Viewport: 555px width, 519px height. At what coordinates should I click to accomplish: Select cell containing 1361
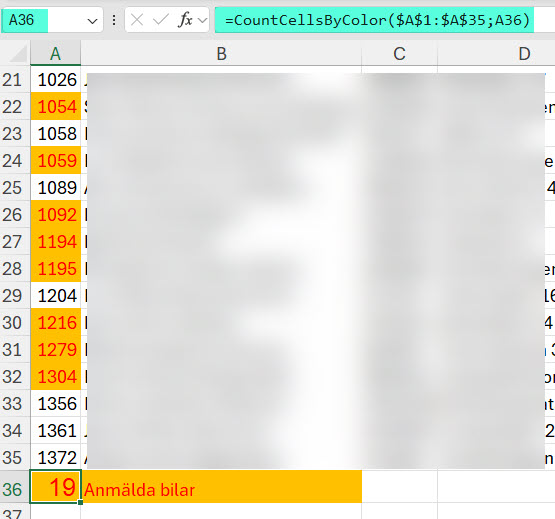tap(56, 430)
